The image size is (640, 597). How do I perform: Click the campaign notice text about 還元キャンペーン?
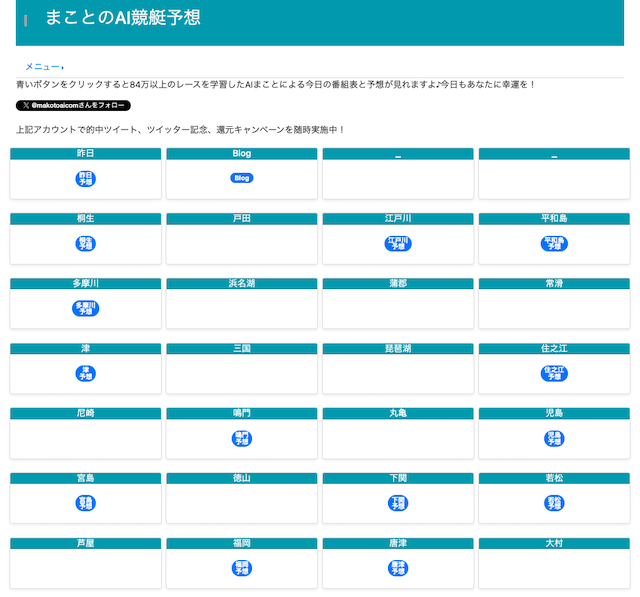point(180,130)
